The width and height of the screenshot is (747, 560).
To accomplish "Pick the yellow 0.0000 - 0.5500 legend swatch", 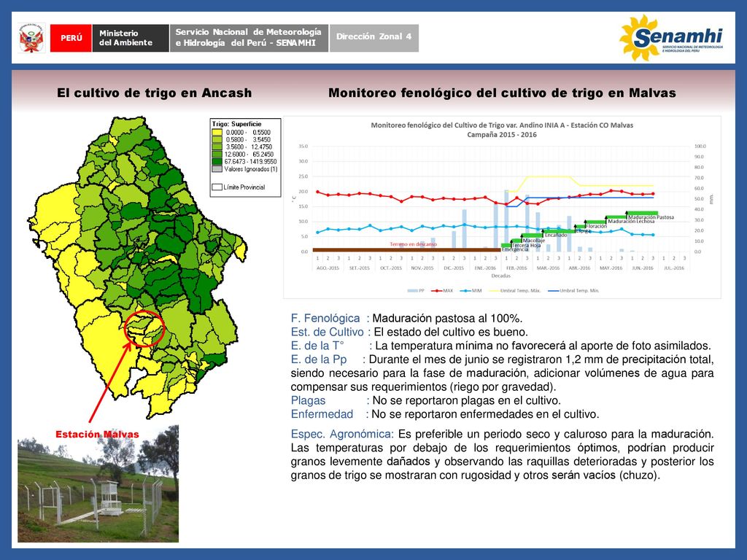I will tap(217, 133).
